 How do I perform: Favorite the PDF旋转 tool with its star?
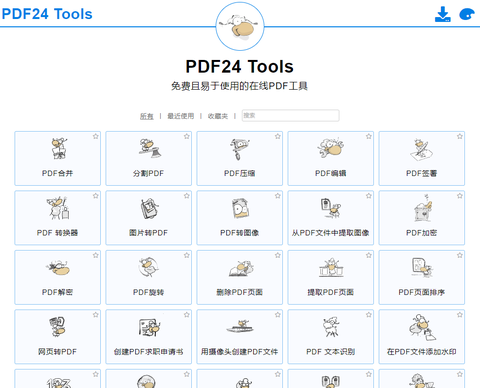click(187, 255)
